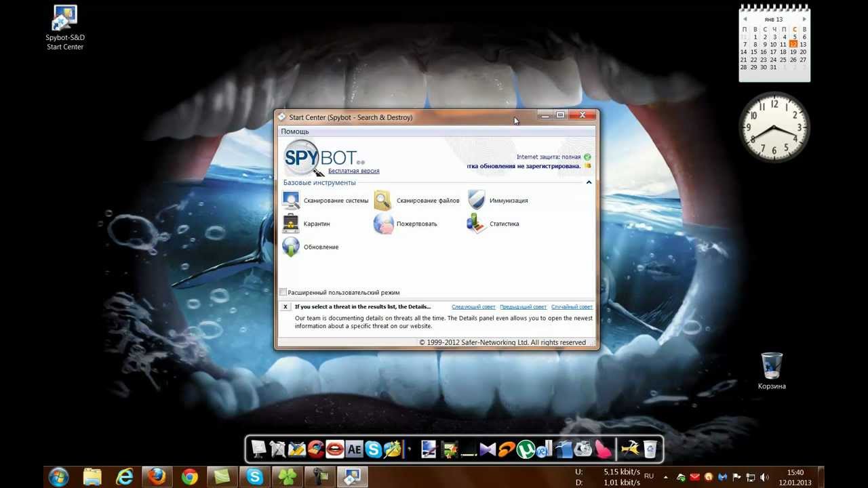Click taskbar clock showing 15:40
The width and height of the screenshot is (868, 488).
pos(795,477)
